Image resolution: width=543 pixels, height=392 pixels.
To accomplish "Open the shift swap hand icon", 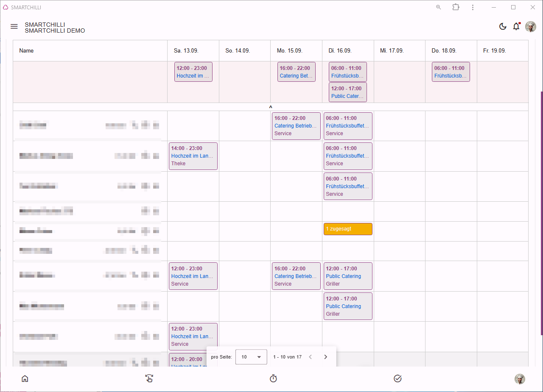I will (149, 378).
